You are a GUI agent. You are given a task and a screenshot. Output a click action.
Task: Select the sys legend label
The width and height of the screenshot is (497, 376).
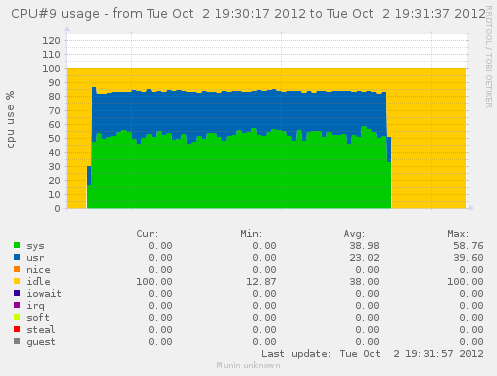(x=35, y=246)
